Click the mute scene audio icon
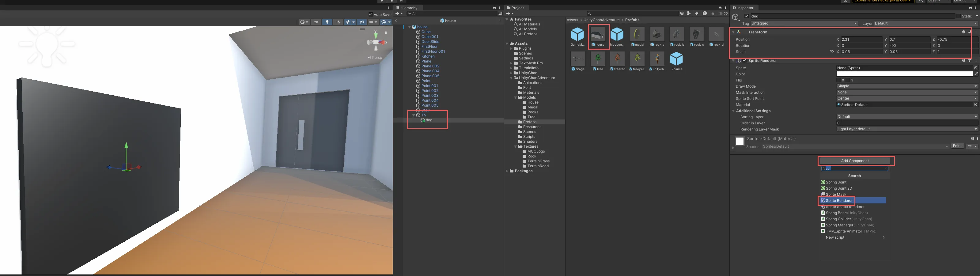 (338, 22)
